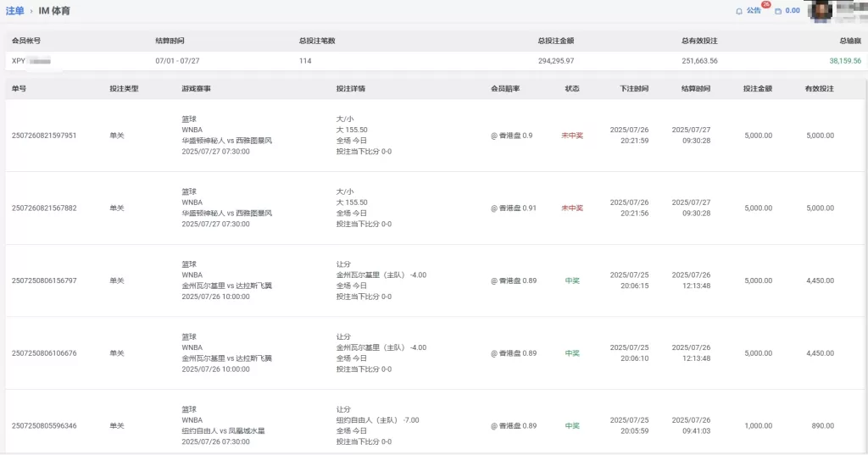Click the notification bell icon
Viewport: 868px width, 455px height.
coord(739,11)
